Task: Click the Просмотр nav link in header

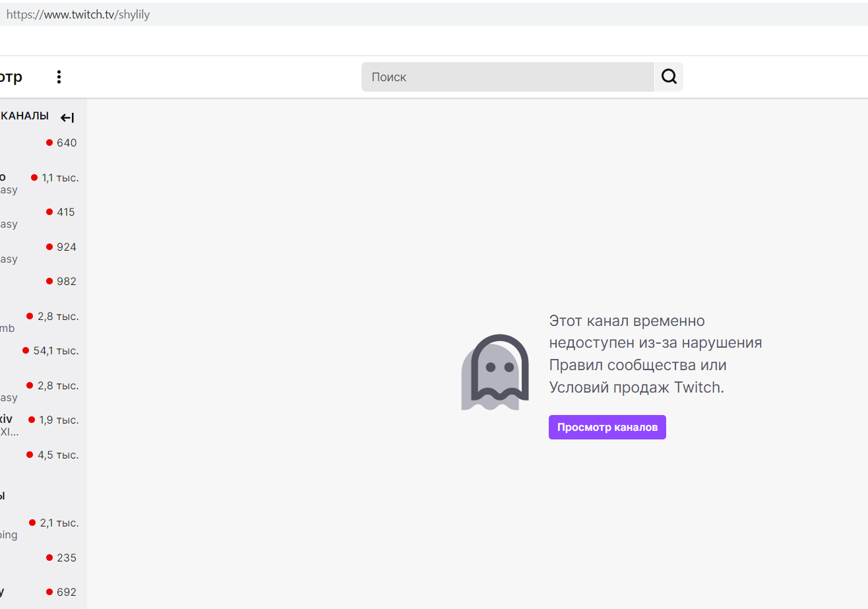Action: click(x=11, y=77)
